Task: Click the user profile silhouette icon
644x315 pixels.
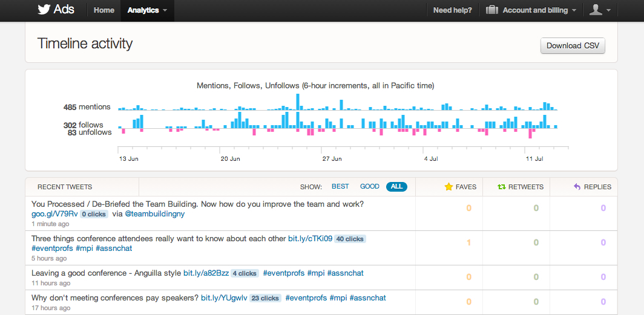Action: pos(596,10)
